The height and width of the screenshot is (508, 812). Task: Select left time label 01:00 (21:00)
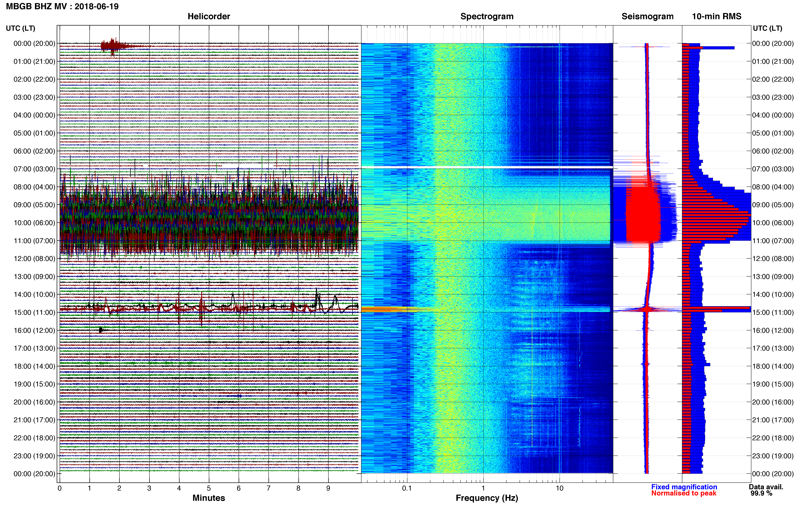[x=34, y=62]
